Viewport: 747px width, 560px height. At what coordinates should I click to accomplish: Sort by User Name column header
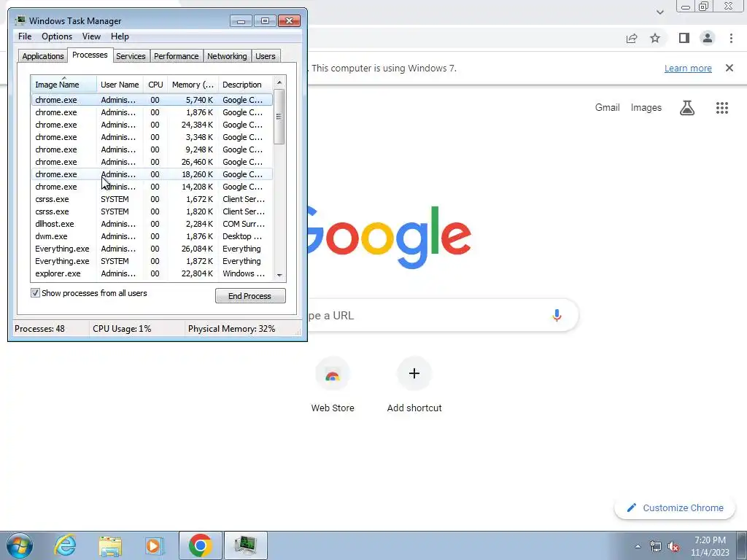click(x=120, y=85)
